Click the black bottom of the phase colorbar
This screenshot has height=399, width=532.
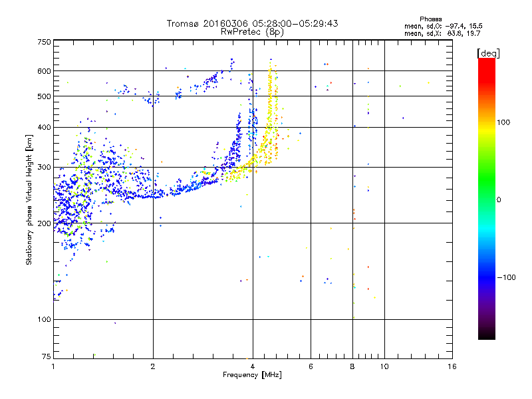487,334
